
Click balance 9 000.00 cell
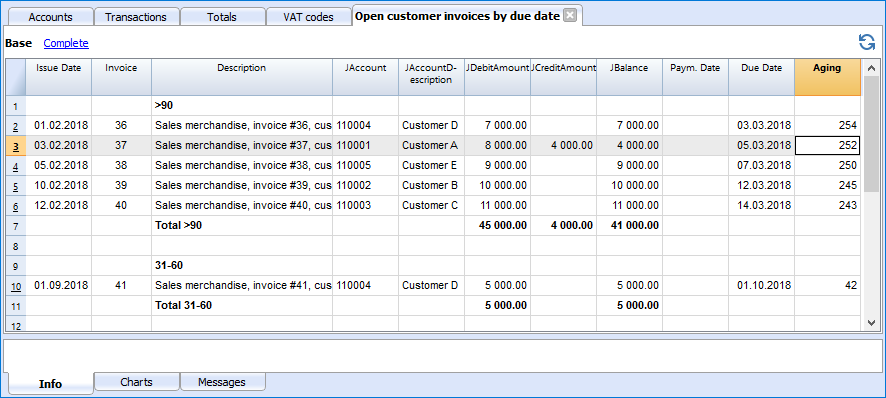(x=629, y=166)
